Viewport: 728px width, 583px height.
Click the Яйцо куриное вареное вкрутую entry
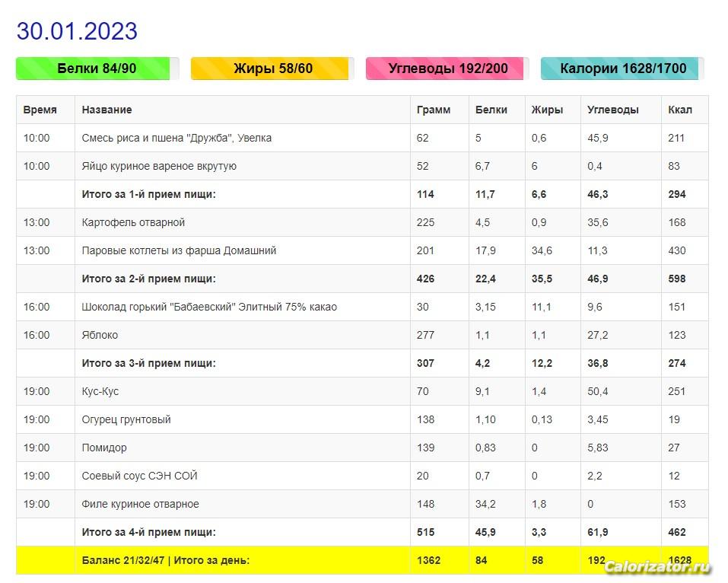159,166
